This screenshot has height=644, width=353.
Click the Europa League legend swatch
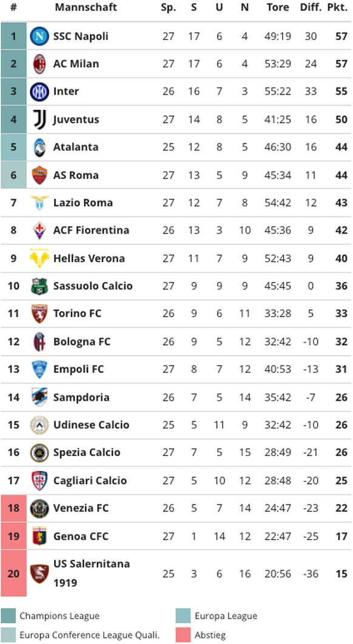pyautogui.click(x=183, y=615)
